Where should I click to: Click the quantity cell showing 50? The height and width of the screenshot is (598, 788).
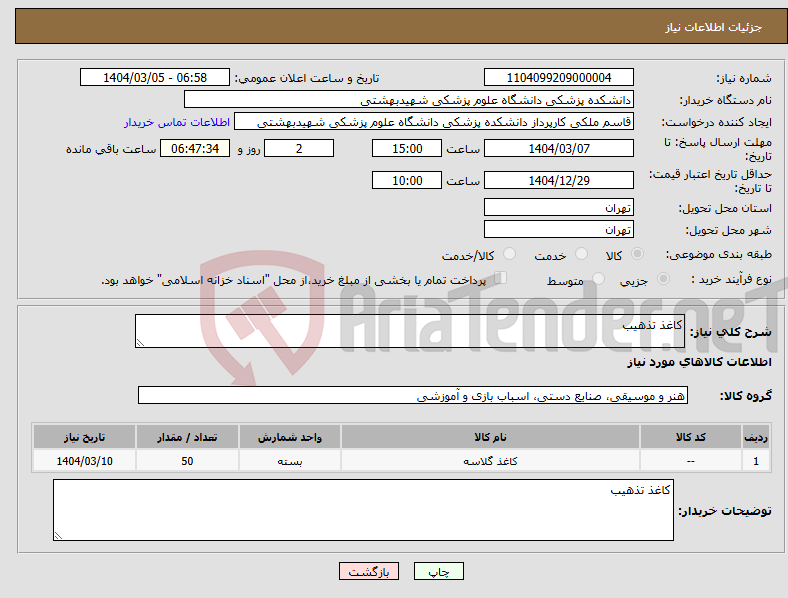[x=187, y=461]
